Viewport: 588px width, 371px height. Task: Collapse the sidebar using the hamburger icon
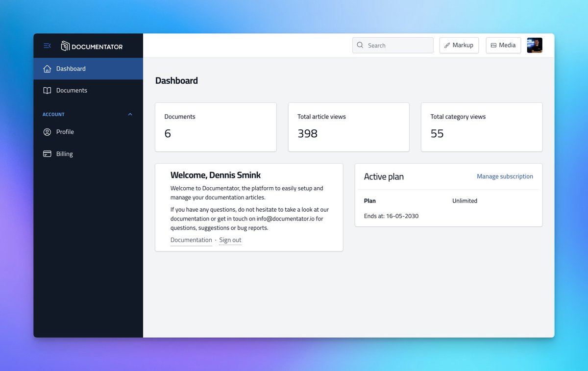(47, 46)
